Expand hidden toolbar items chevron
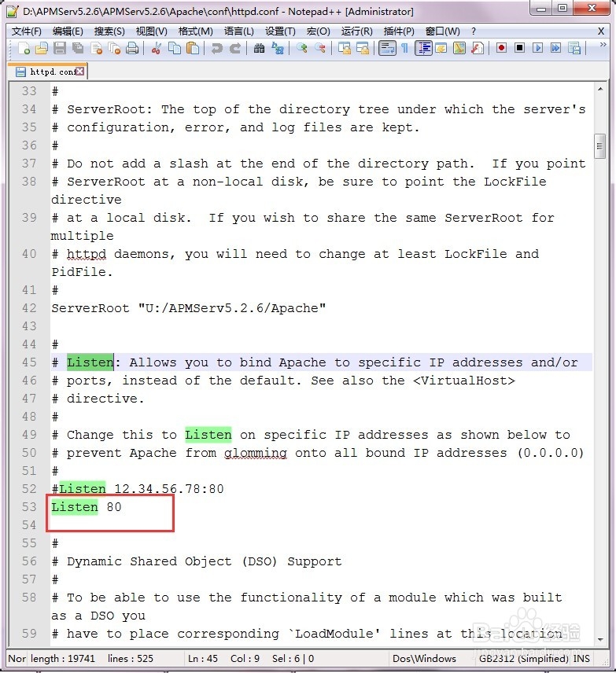The width and height of the screenshot is (616, 673). [x=603, y=45]
